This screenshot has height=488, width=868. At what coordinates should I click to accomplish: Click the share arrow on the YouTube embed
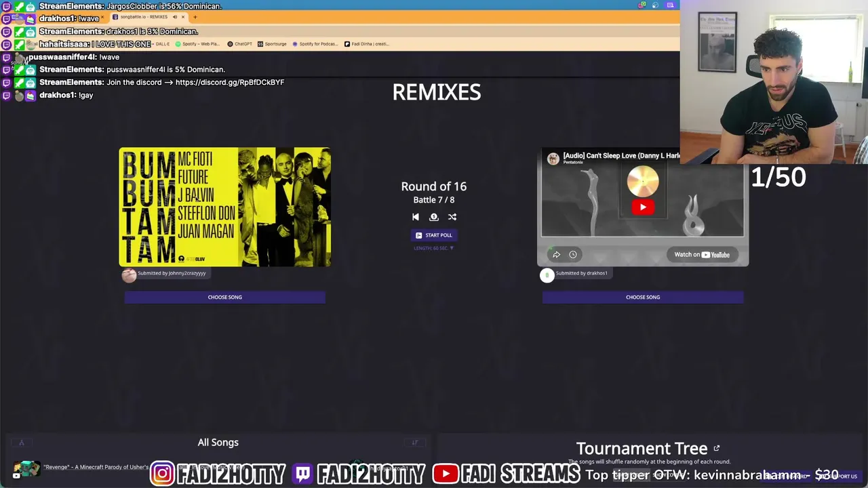pos(556,255)
